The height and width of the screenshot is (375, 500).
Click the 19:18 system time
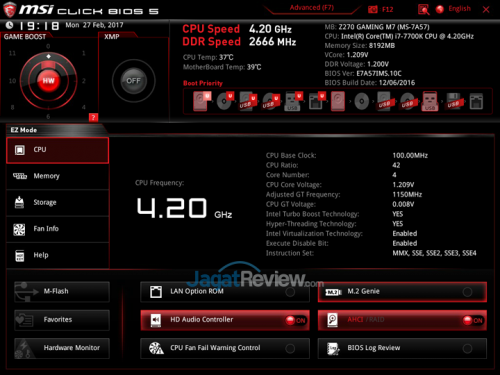39,26
